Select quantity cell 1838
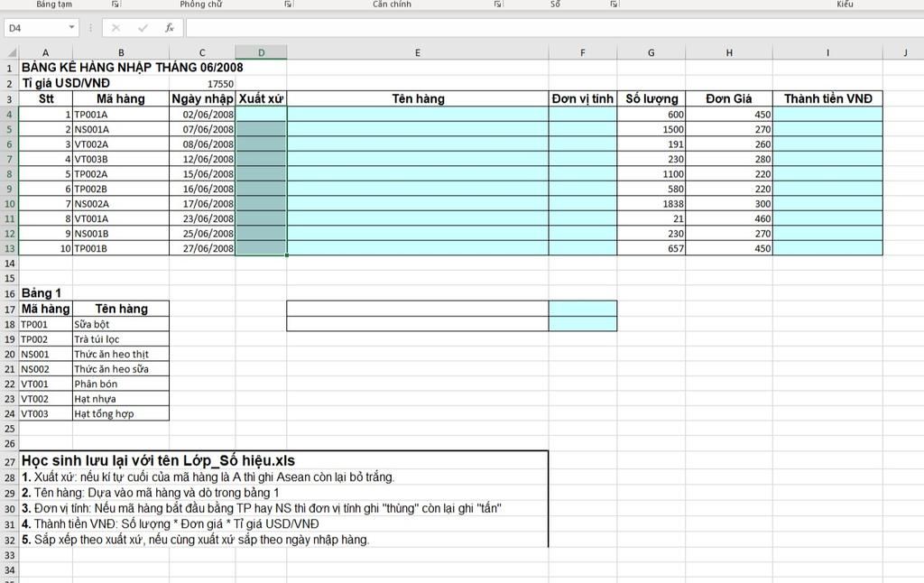The width and height of the screenshot is (924, 583). coord(651,203)
